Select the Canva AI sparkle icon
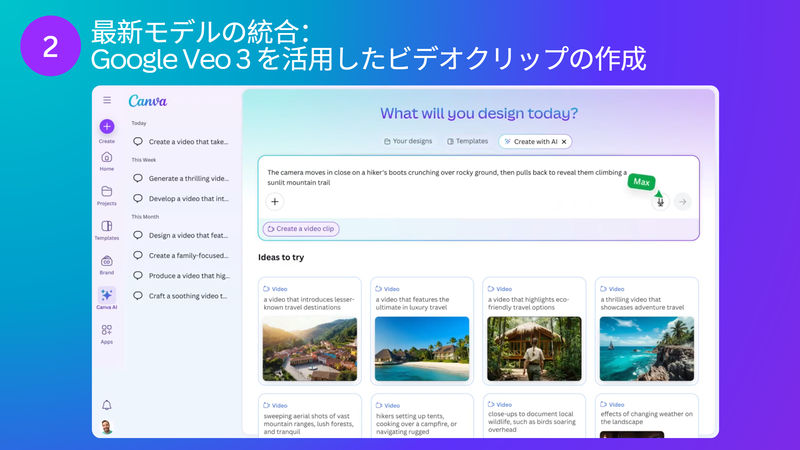The height and width of the screenshot is (450, 800). point(107,295)
